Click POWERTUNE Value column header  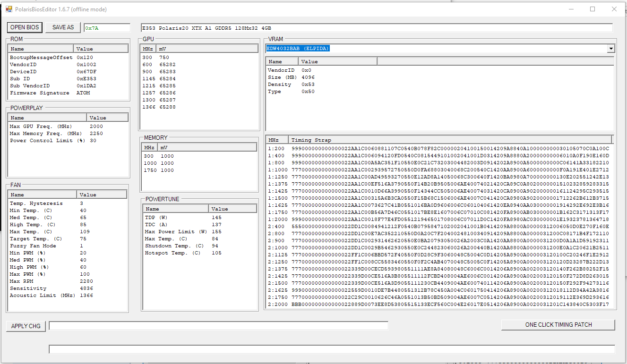233,209
